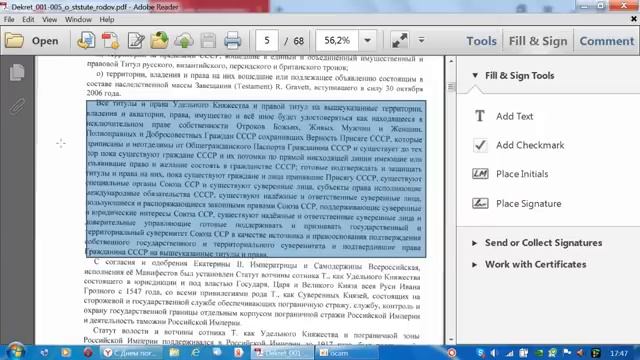Screen dimensions: 640x360
Task: Open Internet Explorer taskbar icon
Action: pos(196,353)
